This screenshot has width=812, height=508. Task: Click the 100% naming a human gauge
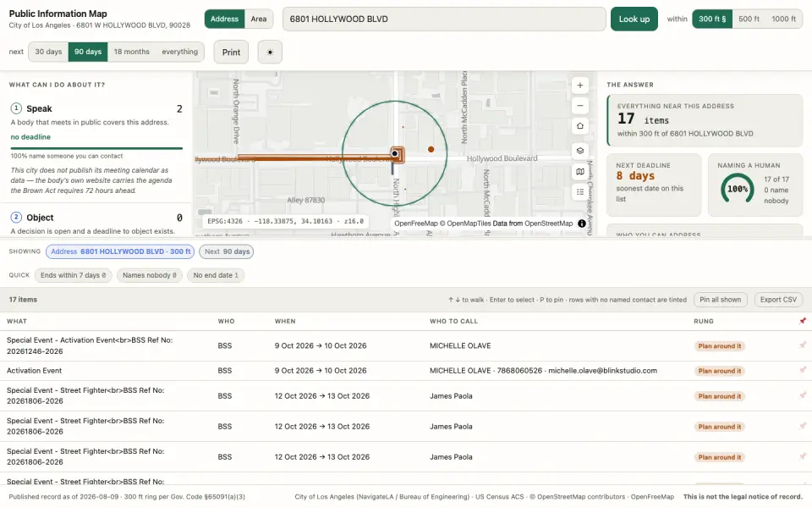point(737,189)
